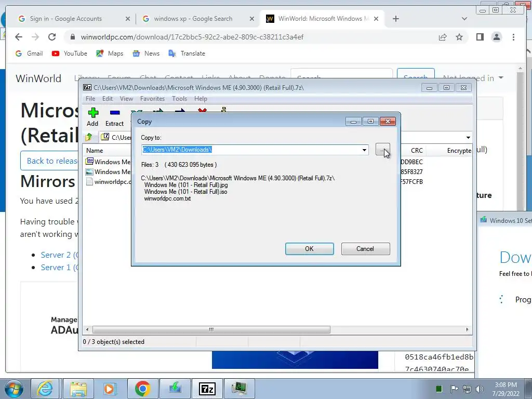Click the network tray icon
Image resolution: width=532 pixels, height=399 pixels.
(x=467, y=389)
